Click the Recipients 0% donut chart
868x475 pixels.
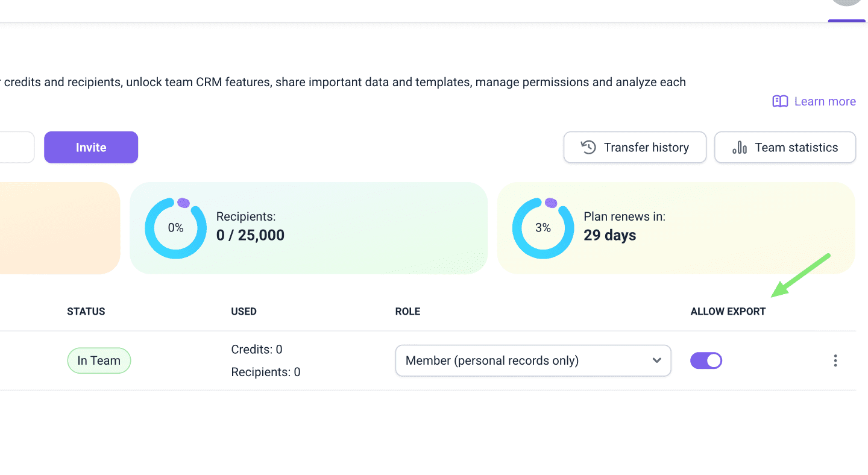tap(175, 228)
